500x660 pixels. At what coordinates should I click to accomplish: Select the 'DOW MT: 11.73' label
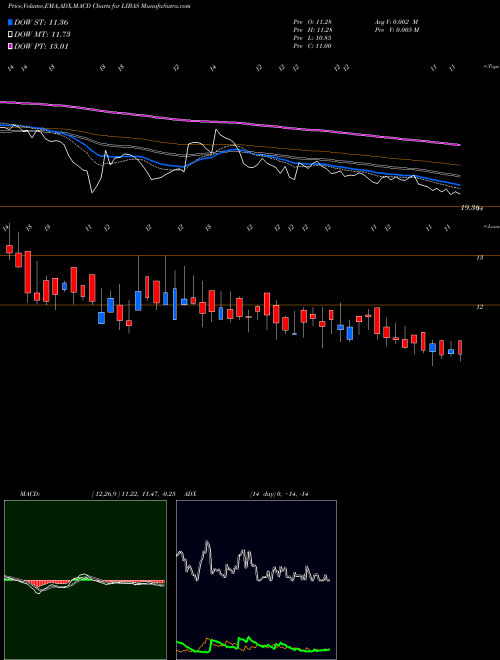42,35
